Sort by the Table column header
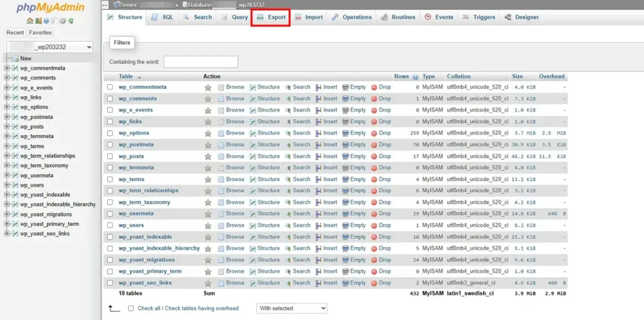 point(125,76)
